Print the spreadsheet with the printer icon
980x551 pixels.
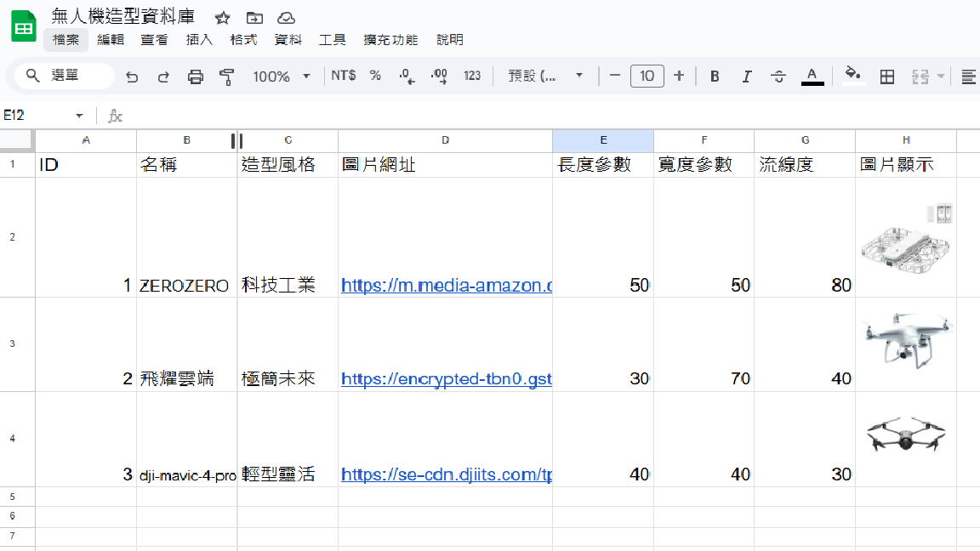pos(196,77)
